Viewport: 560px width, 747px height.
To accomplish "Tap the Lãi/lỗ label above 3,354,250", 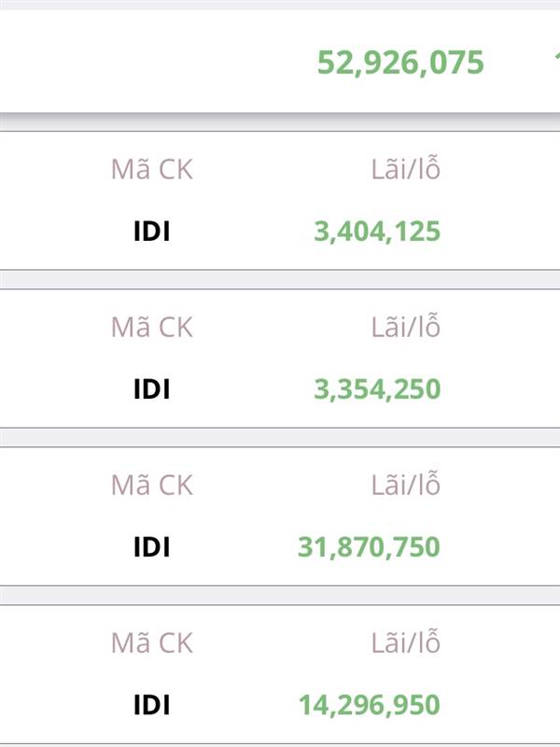I will point(405,328).
